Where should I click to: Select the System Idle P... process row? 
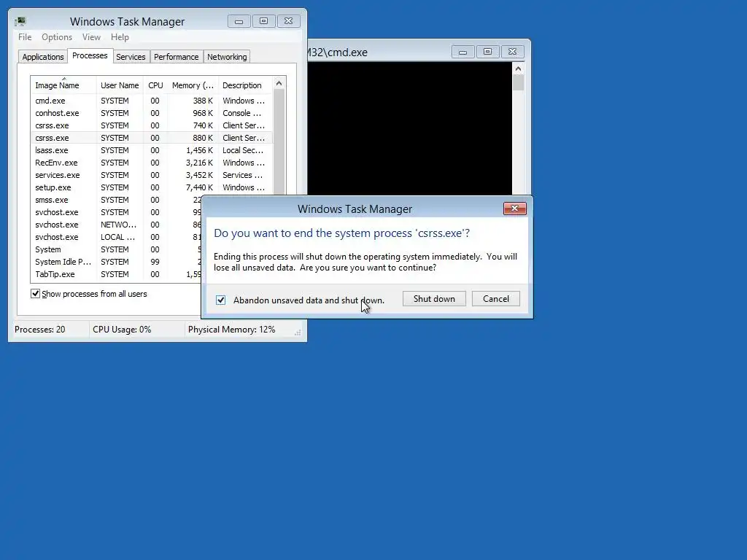(116, 262)
